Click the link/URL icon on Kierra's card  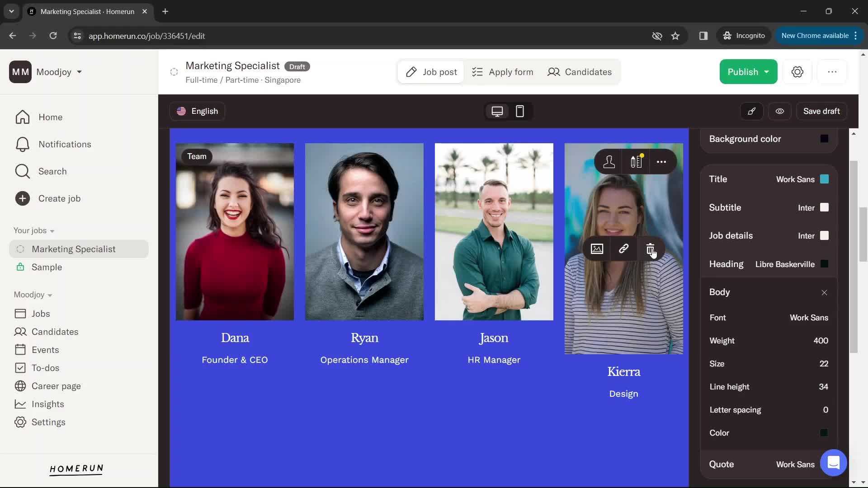pos(623,248)
